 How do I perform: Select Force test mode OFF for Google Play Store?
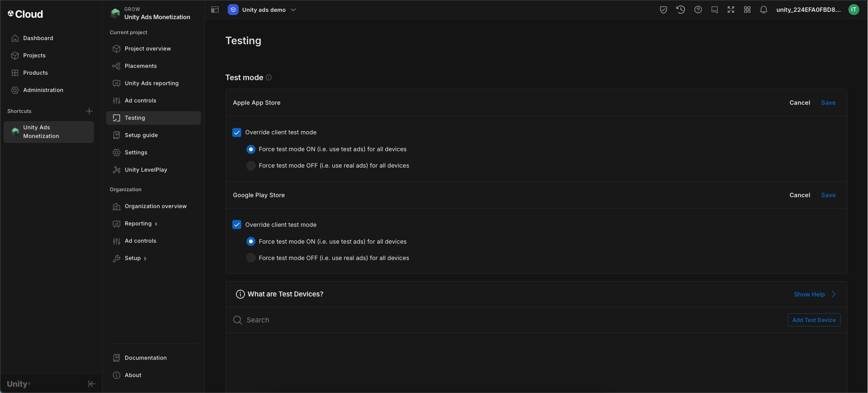251,258
